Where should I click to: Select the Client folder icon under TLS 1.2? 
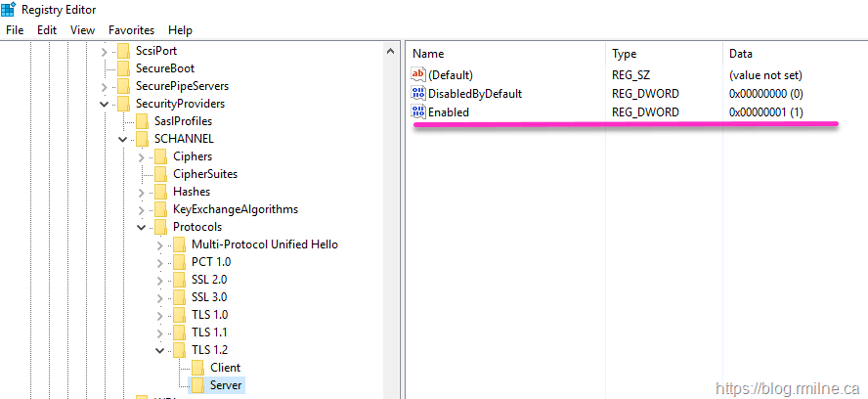(x=197, y=368)
